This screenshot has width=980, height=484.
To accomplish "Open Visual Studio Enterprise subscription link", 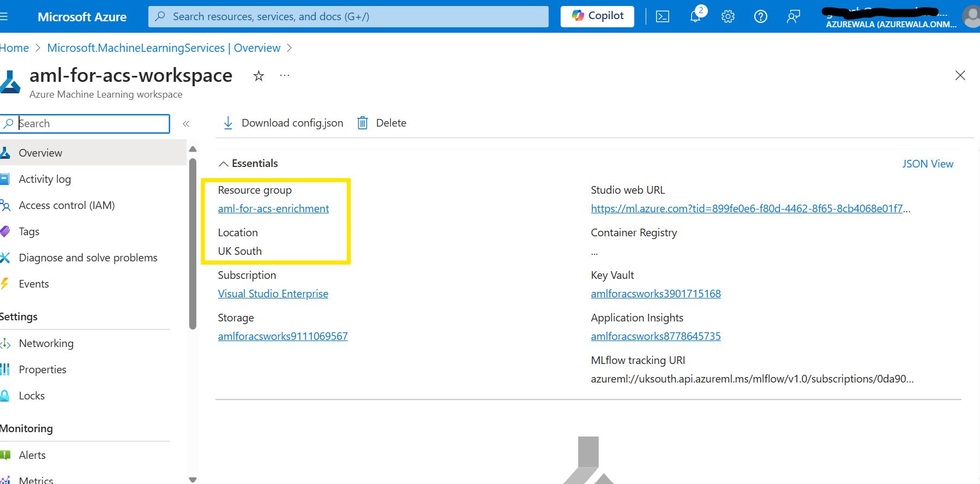I will pyautogui.click(x=273, y=294).
